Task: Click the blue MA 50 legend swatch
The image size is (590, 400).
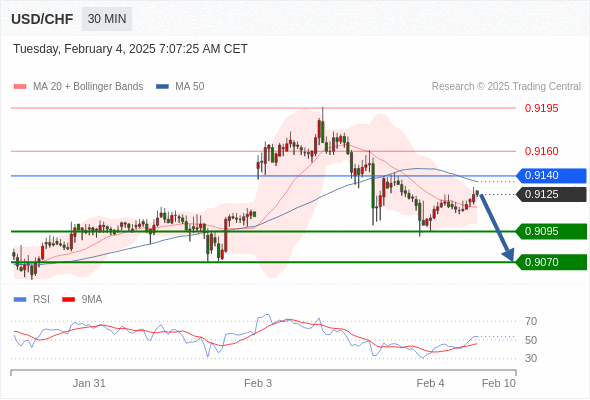Action: pyautogui.click(x=162, y=87)
